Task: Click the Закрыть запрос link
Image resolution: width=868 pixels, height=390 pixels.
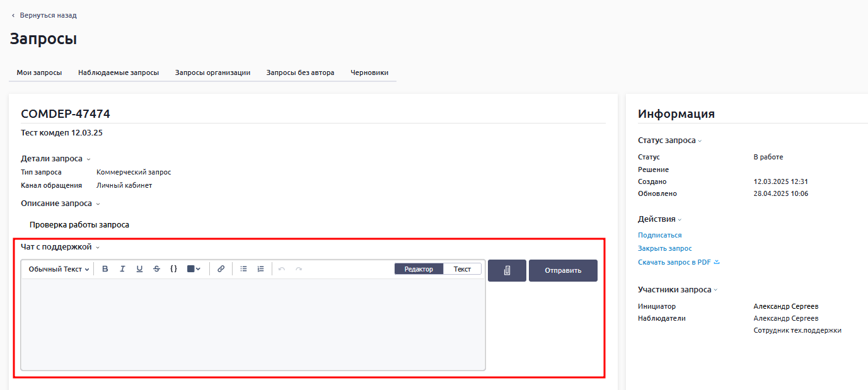Action: pos(665,248)
